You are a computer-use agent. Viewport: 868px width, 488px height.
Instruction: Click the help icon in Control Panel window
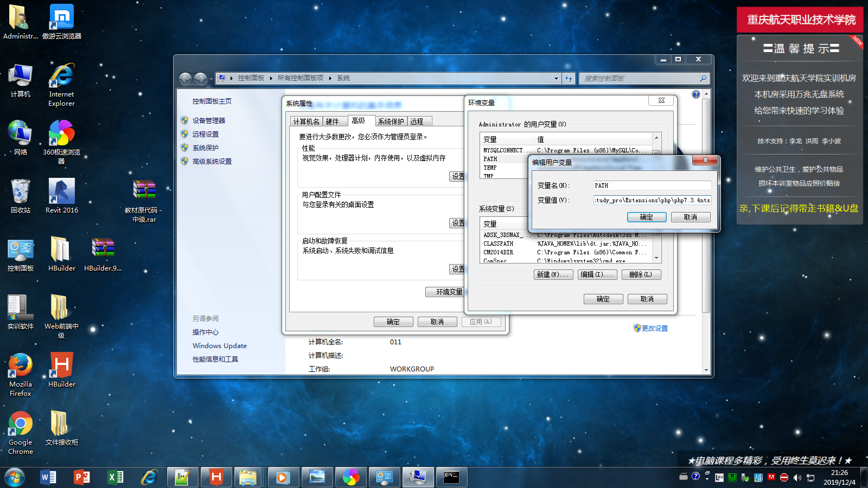[696, 94]
